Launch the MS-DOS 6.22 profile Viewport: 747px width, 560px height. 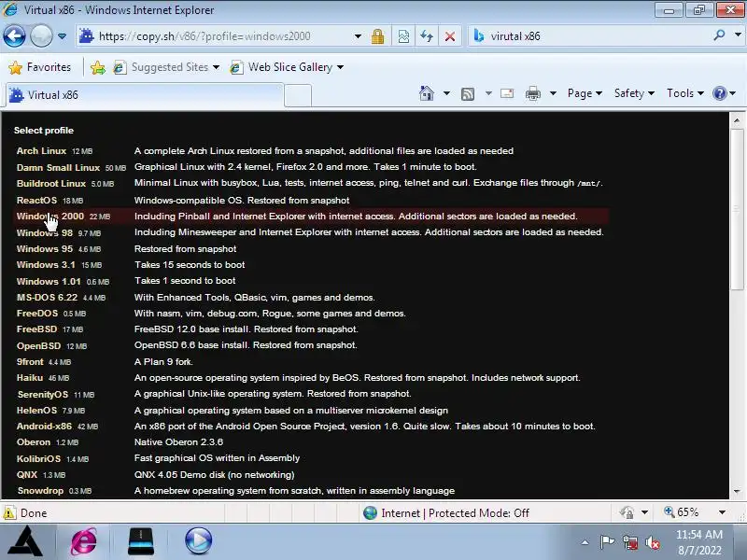(47, 297)
